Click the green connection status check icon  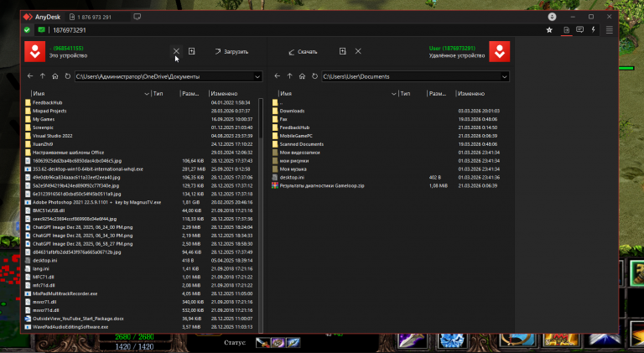click(27, 30)
